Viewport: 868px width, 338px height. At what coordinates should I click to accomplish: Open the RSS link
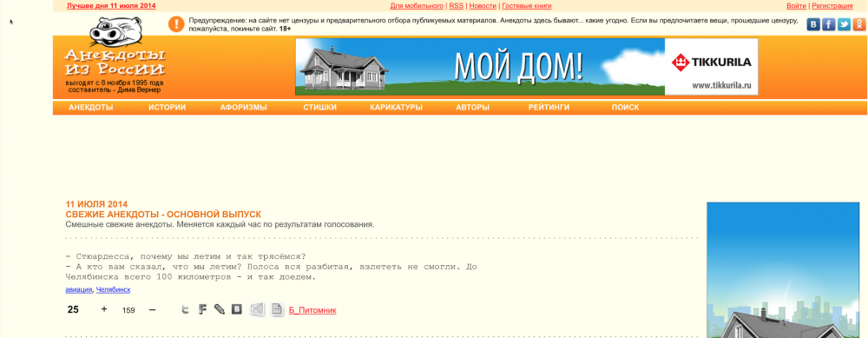tap(457, 6)
